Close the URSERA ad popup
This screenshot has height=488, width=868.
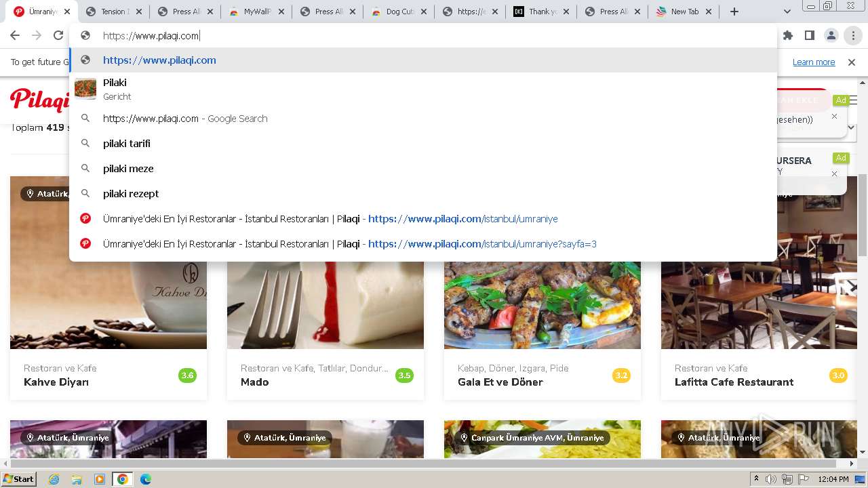pyautogui.click(x=834, y=174)
